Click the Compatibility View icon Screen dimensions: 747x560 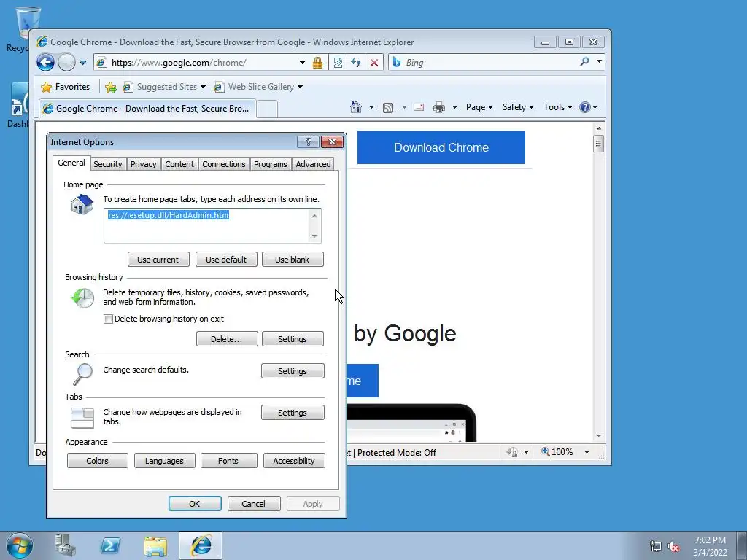[338, 63]
